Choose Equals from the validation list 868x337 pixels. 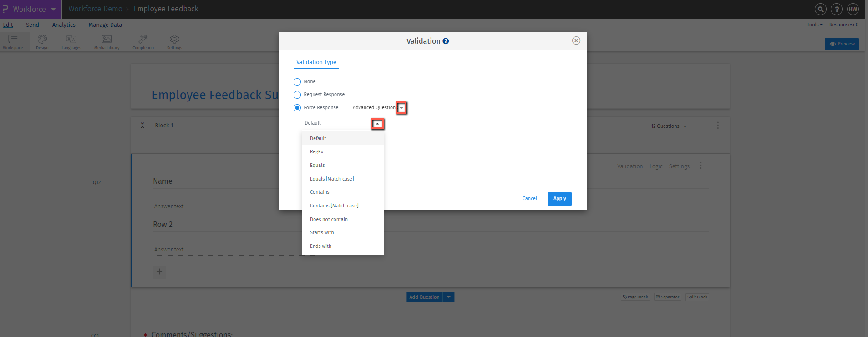[x=343, y=165]
